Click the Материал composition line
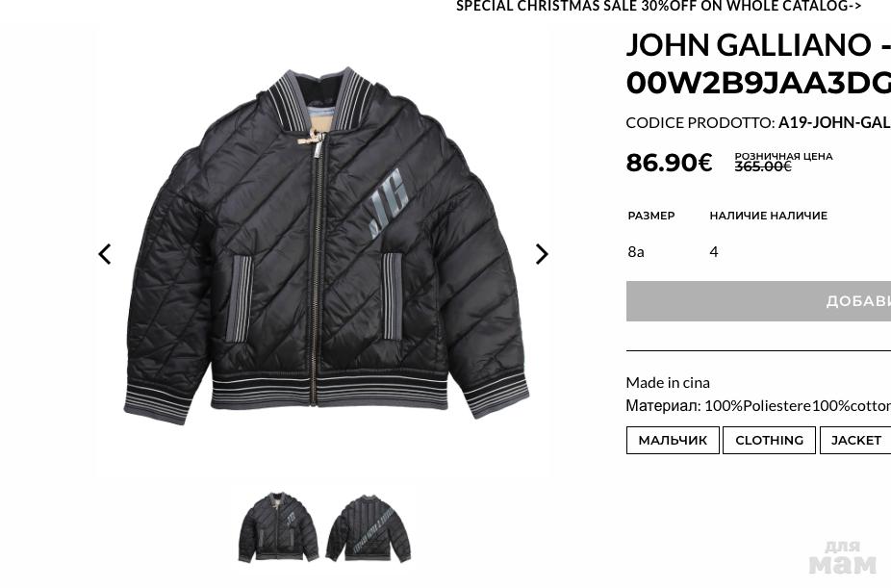Image resolution: width=891 pixels, height=588 pixels. (758, 406)
